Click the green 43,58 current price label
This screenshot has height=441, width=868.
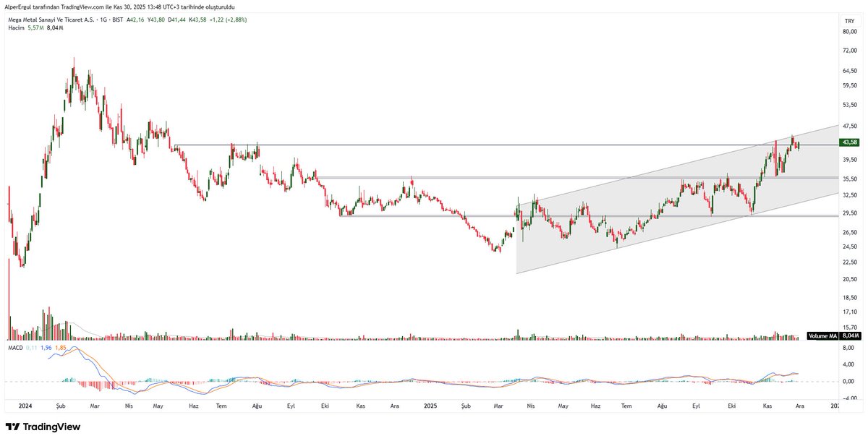point(849,142)
